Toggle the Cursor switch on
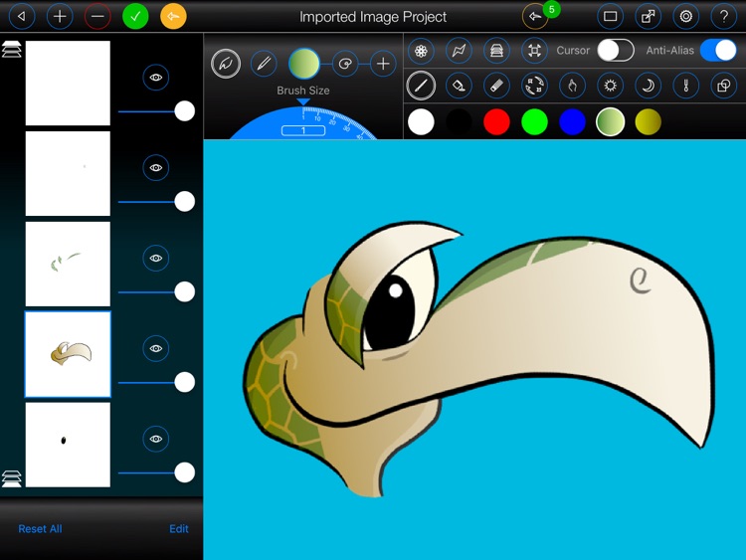 coord(616,51)
